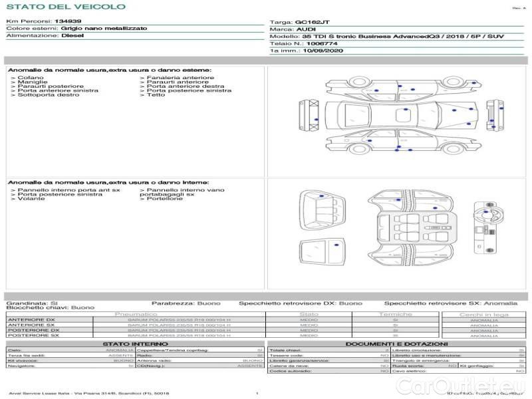Select the 'POSTERIORE DX' tire row label
The image size is (532, 399).
(x=33, y=330)
